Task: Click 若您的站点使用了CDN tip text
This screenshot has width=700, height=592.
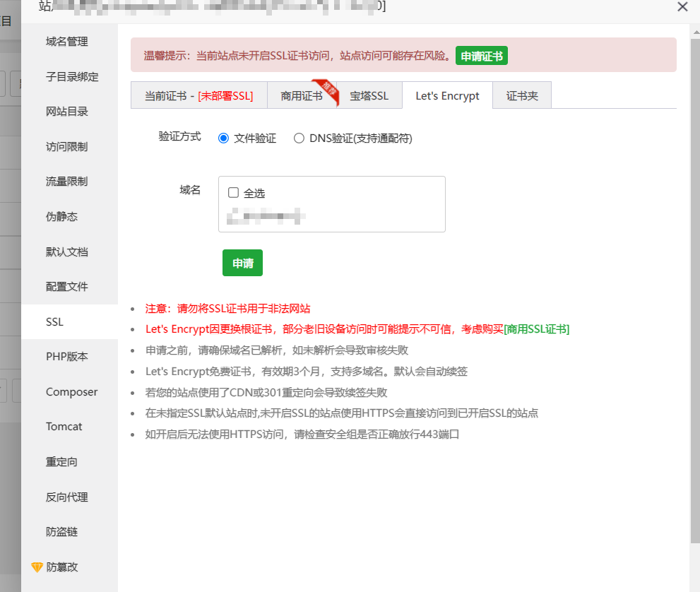Action: [x=266, y=393]
